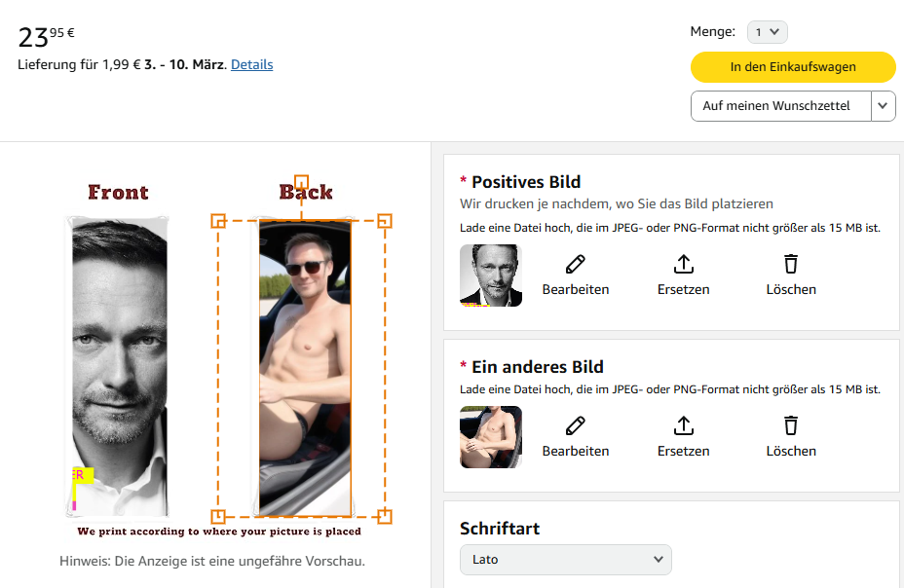Click the Löschen trash icon for Ein anderes Bild
904x588 pixels.
coord(790,426)
